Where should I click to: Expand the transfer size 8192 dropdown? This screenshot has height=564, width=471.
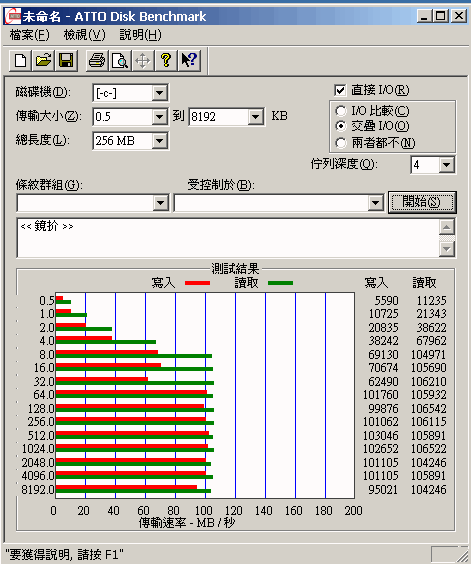(255, 117)
